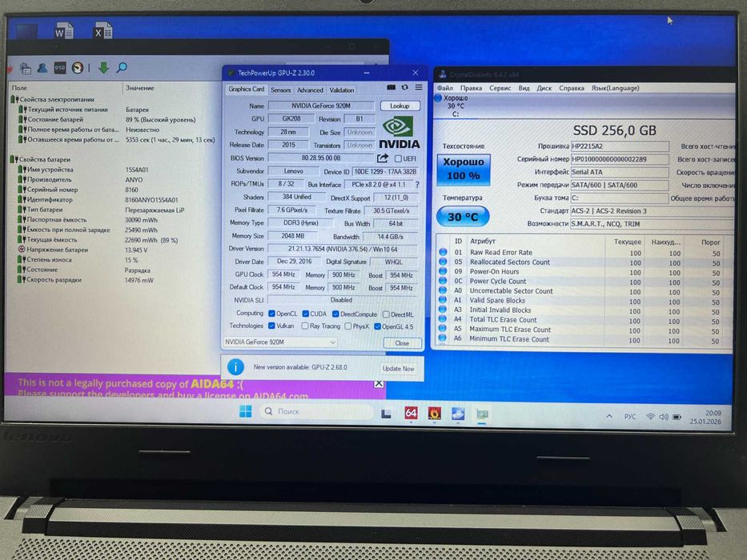Open the Сервис menu in CrystalDiskInfo

pos(500,88)
